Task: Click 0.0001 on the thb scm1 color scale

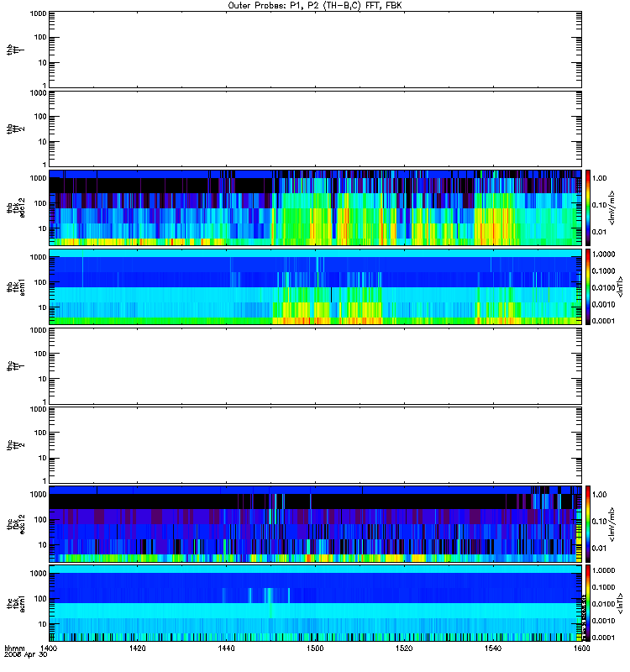Action: click(x=603, y=321)
